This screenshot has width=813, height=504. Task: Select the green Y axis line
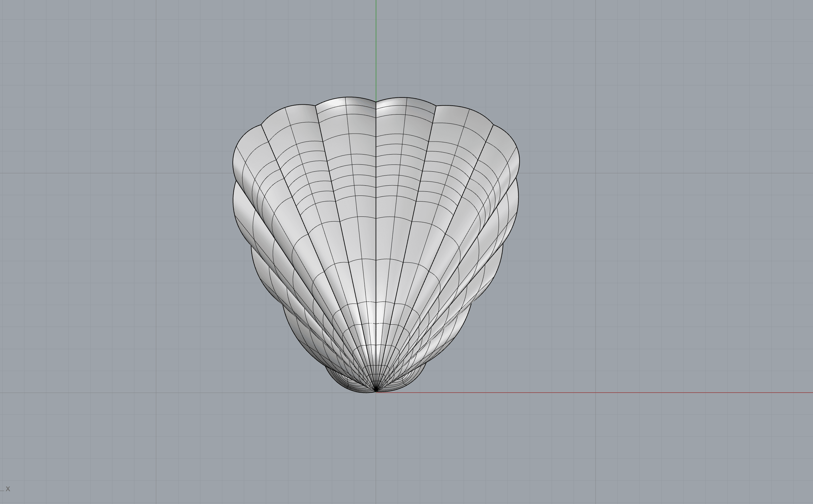(376, 50)
